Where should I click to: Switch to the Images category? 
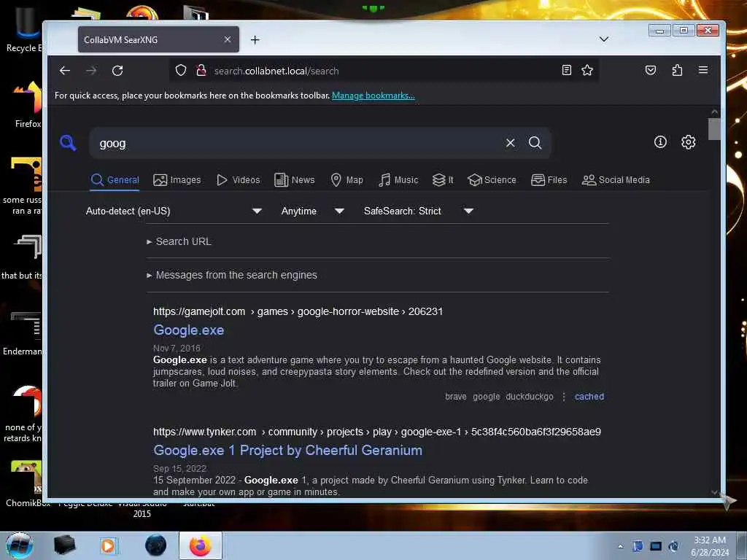pos(177,180)
